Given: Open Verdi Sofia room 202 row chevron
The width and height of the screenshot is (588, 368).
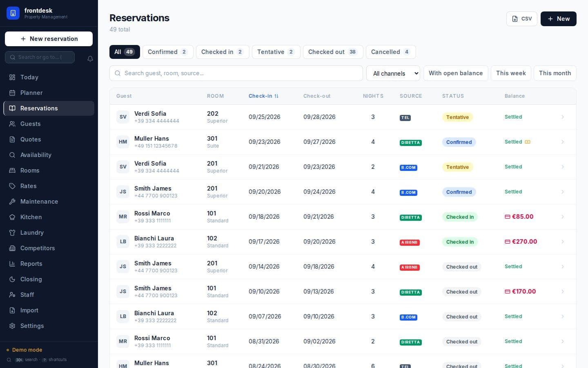Looking at the screenshot, I should coord(563,117).
